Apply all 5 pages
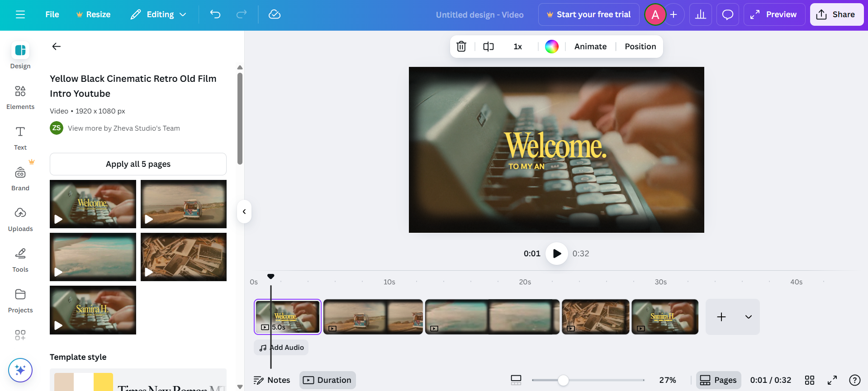 click(138, 164)
